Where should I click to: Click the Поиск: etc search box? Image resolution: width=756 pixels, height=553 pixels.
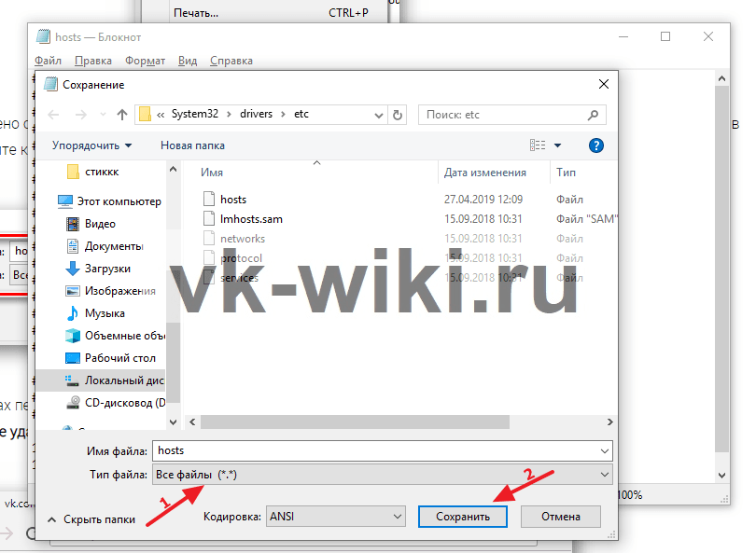pyautogui.click(x=502, y=115)
